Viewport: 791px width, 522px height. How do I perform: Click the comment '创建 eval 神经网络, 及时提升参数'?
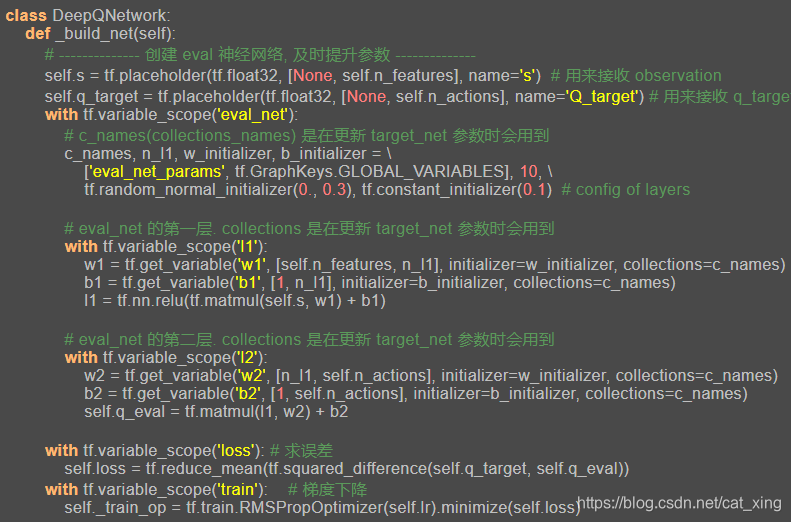(267, 54)
